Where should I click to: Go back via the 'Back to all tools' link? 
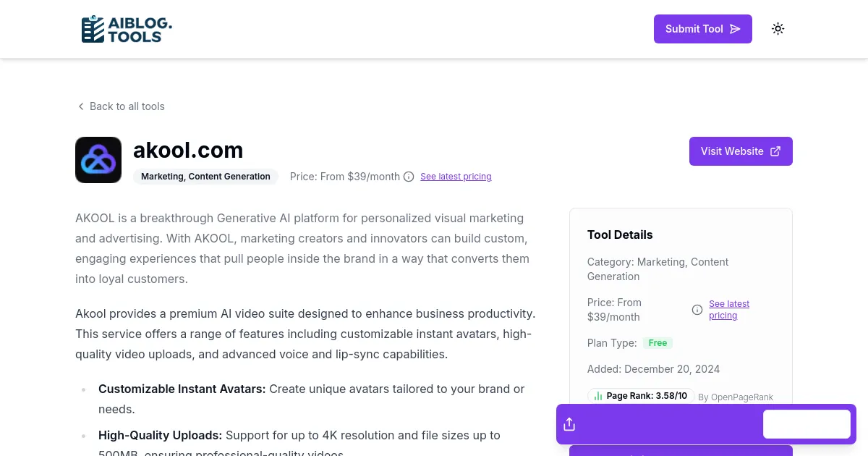pos(127,106)
